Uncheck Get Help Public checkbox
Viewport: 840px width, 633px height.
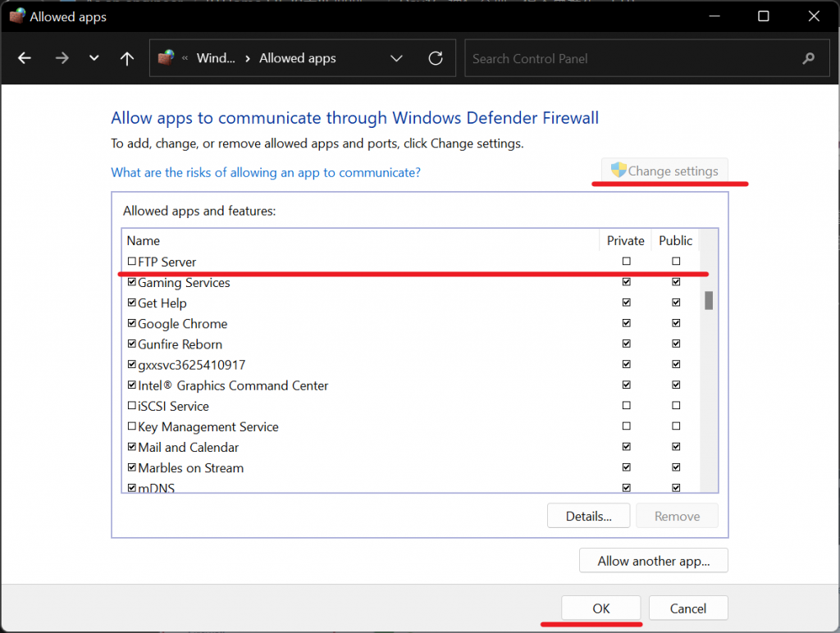click(676, 303)
